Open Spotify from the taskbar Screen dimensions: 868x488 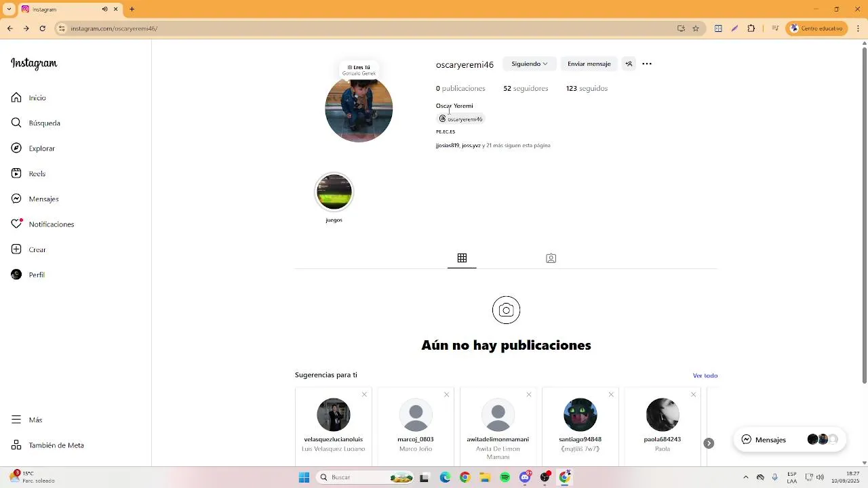[505, 477]
